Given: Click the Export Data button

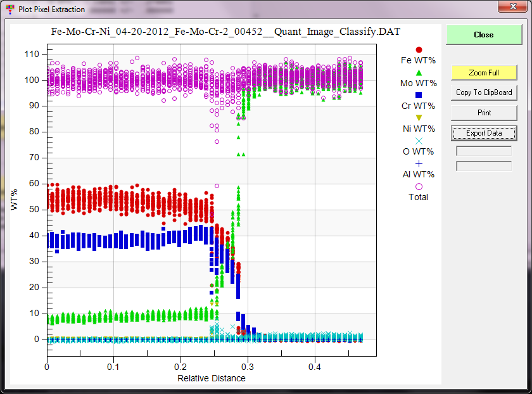Looking at the screenshot, I should click(484, 133).
